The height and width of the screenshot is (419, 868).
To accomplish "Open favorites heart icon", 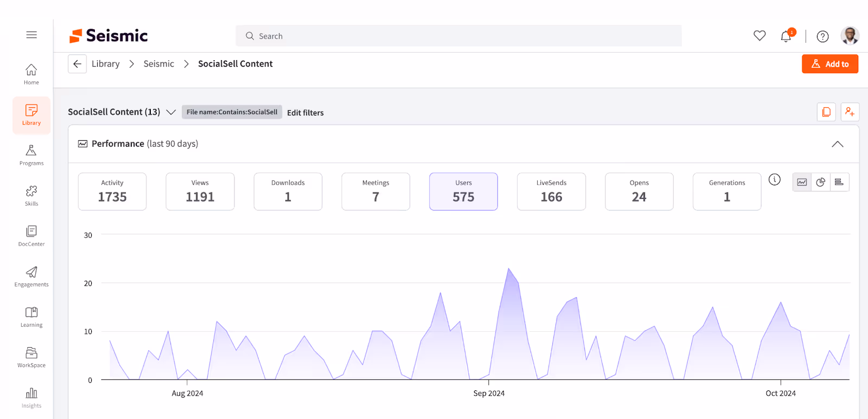I will tap(759, 36).
